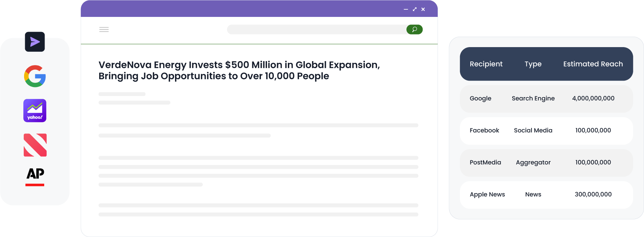Select the Yahoo Finance icon
Viewport: 644px width, 237px height.
tap(35, 110)
